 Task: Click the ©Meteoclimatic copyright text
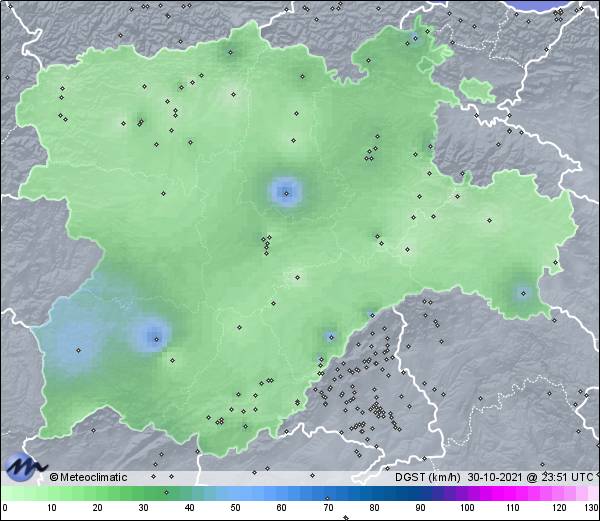[x=88, y=477]
